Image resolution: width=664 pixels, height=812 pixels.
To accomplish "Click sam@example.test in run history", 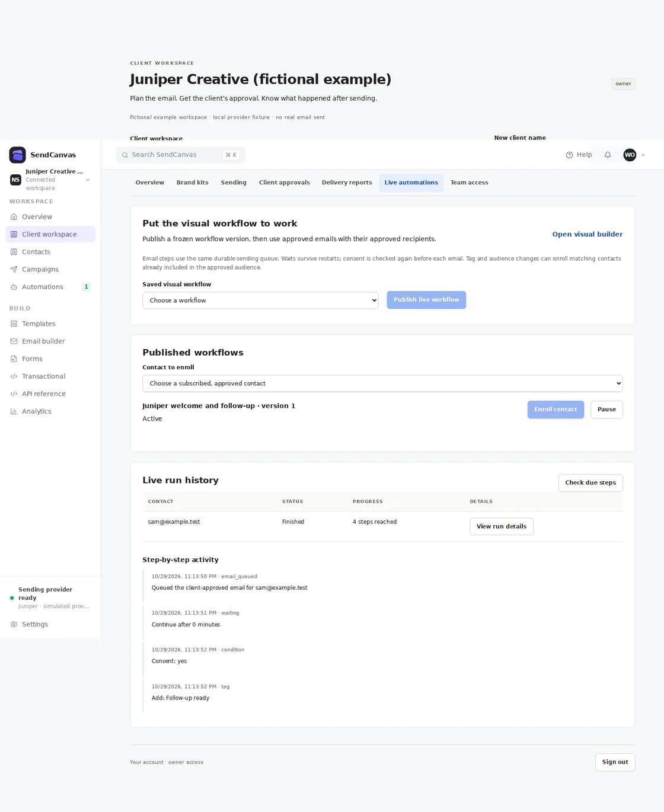I will [x=174, y=522].
